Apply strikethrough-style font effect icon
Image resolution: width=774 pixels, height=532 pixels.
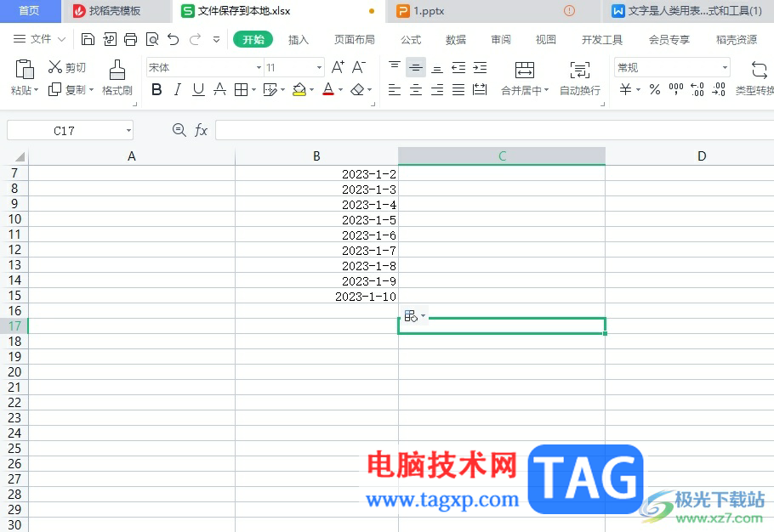(219, 90)
